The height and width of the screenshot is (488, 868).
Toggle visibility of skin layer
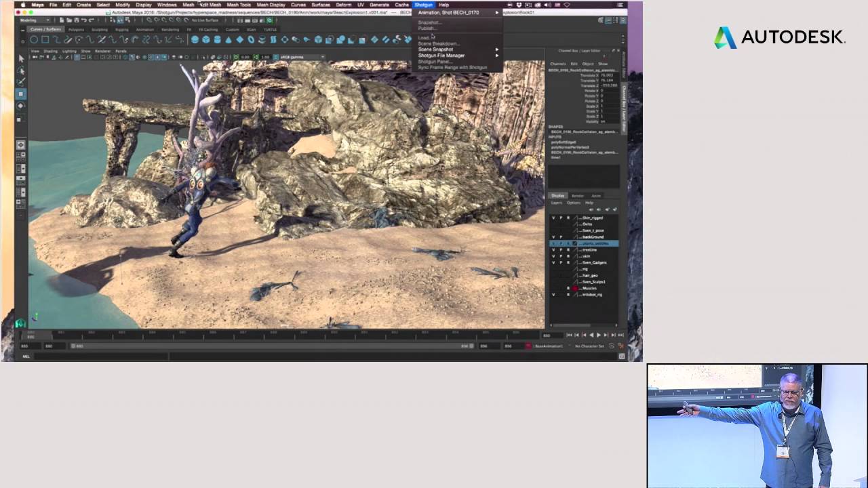click(x=553, y=256)
